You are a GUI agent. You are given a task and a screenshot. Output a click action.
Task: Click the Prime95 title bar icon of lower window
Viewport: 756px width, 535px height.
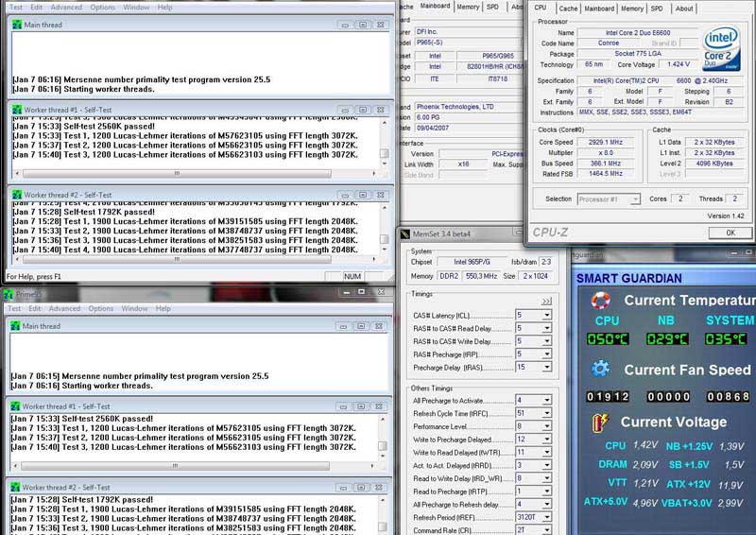tap(9, 294)
